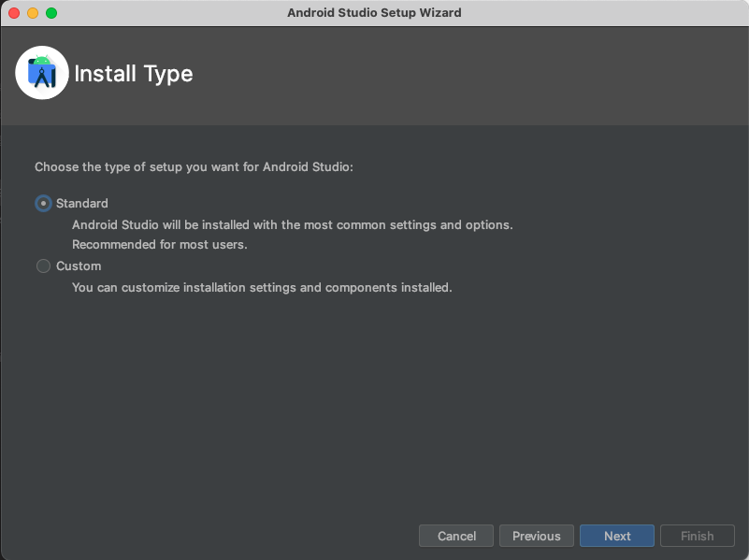Close the Setup Wizard window with red button

14,13
